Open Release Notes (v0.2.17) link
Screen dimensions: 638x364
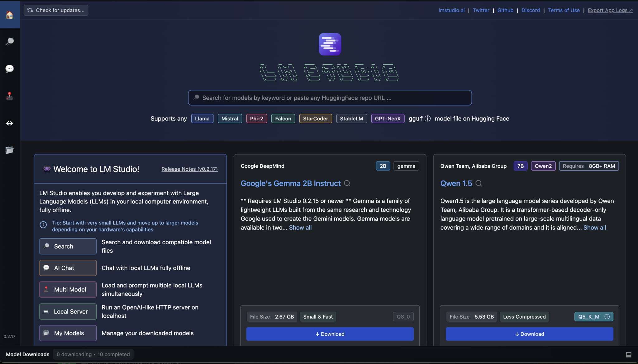point(189,169)
